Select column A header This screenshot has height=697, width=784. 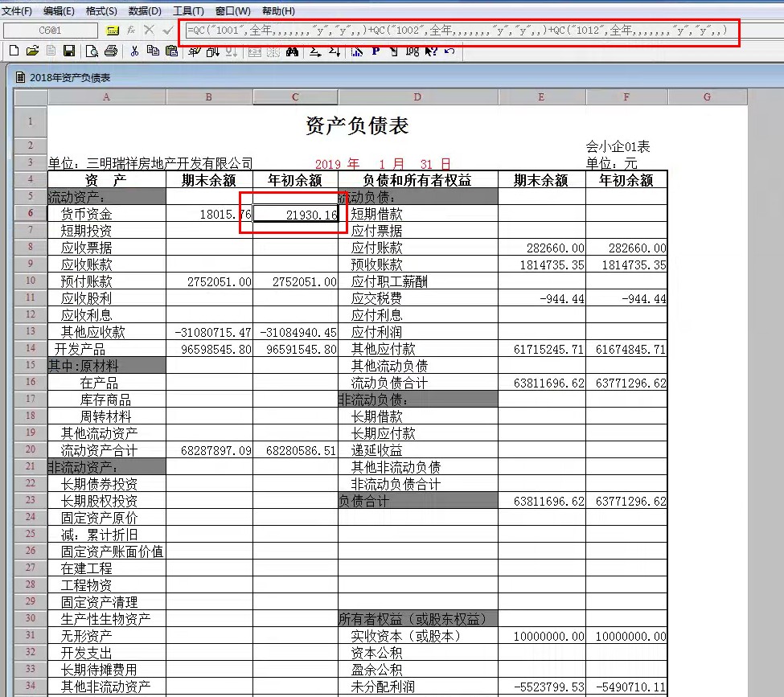[106, 97]
